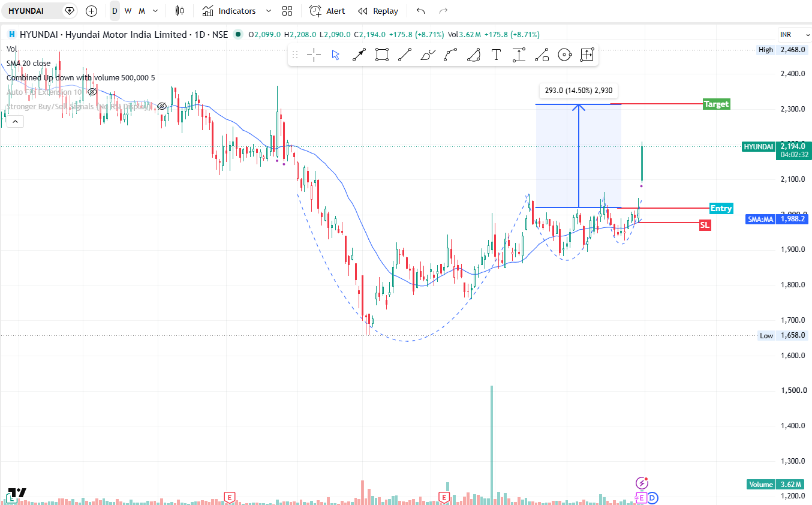812x505 pixels.
Task: Click the red SL stop-loss label
Action: pyautogui.click(x=705, y=225)
